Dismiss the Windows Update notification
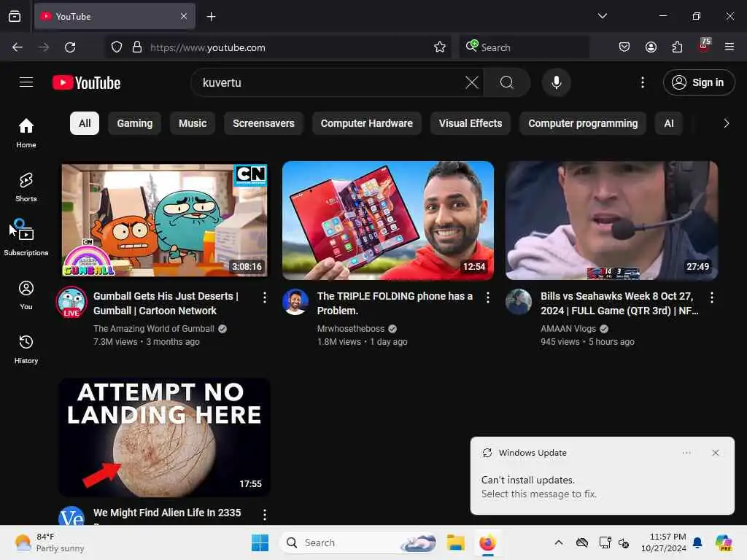This screenshot has width=747, height=560. 715,453
